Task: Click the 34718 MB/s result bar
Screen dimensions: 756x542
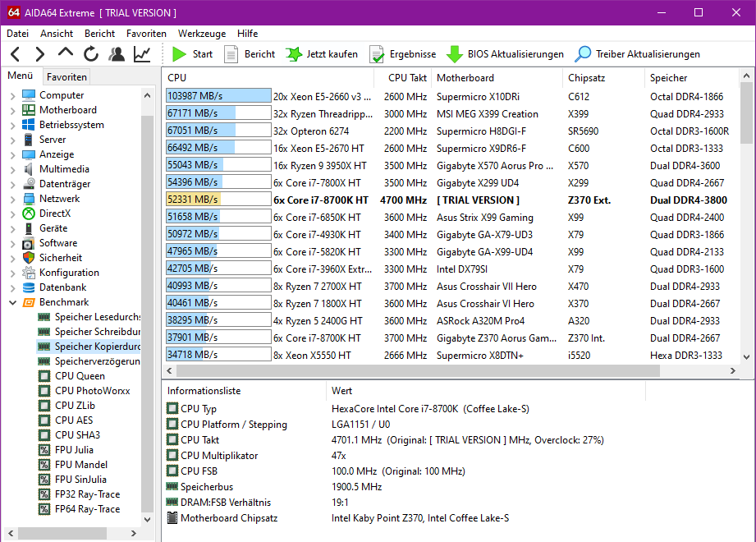Action: coord(218,355)
